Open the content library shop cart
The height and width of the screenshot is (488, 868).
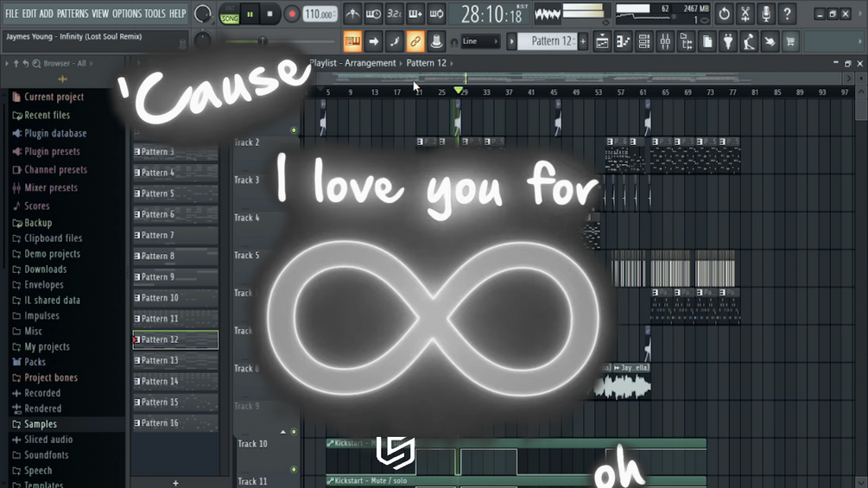tap(790, 41)
